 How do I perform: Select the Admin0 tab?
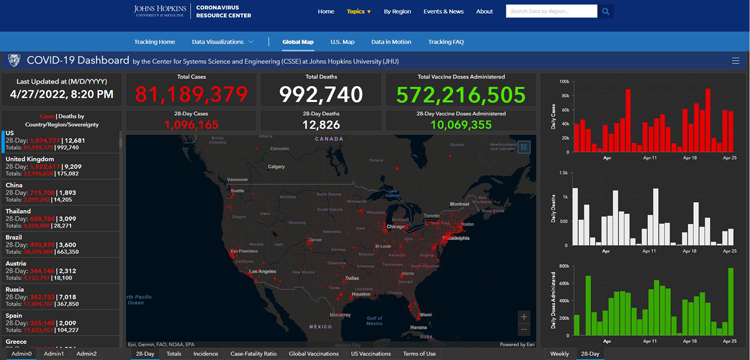(x=22, y=354)
